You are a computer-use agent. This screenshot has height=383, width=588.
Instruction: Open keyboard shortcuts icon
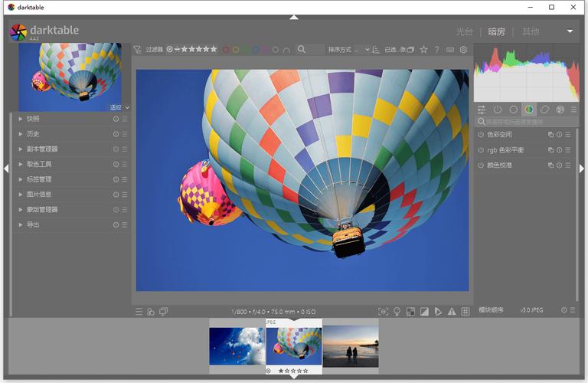[450, 50]
